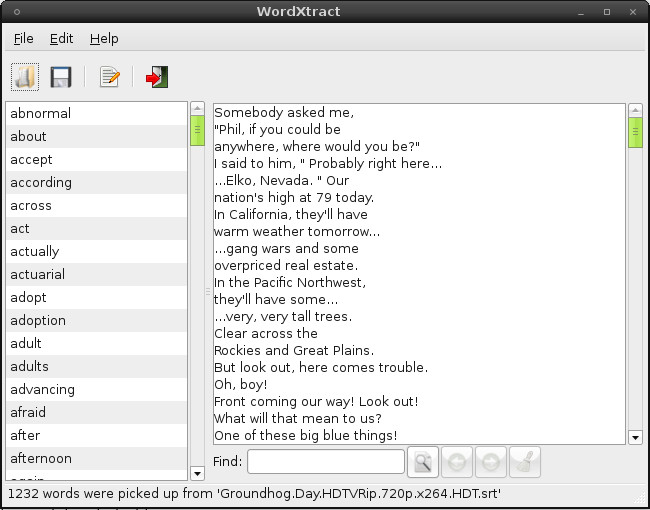Click the line 'Oh, boy!'
Viewport: 650px width, 510px height.
(240, 384)
